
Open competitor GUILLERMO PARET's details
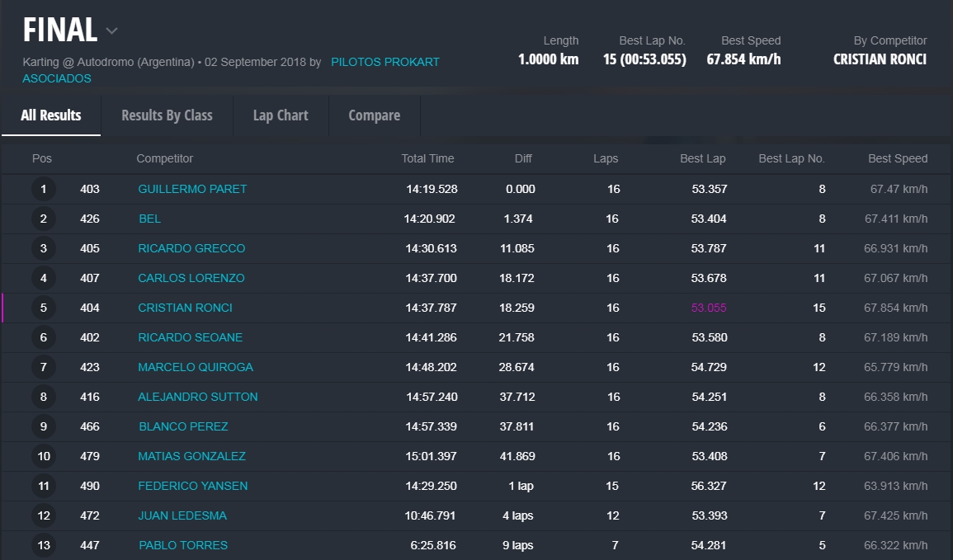click(192, 189)
